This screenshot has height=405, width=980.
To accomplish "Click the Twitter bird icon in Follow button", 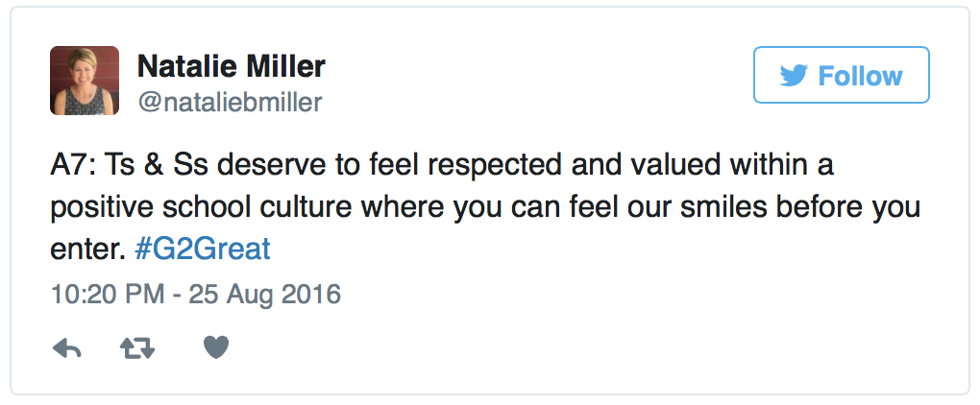I will pos(794,76).
